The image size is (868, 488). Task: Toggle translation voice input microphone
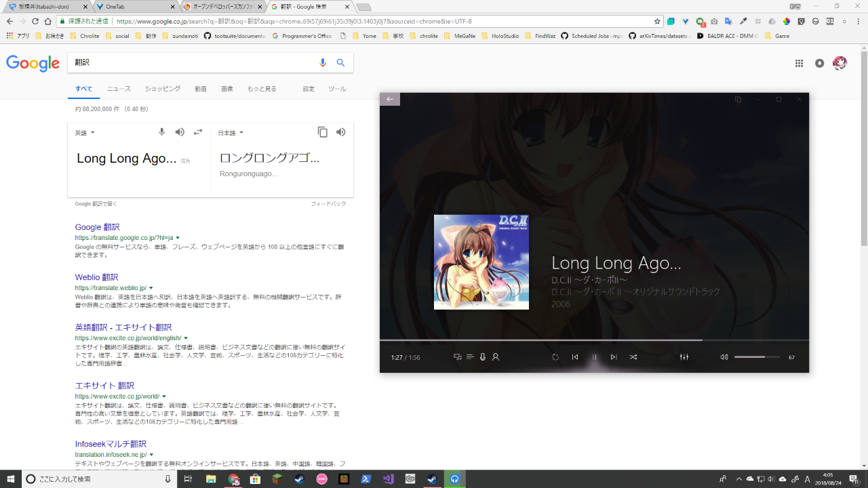click(x=161, y=132)
